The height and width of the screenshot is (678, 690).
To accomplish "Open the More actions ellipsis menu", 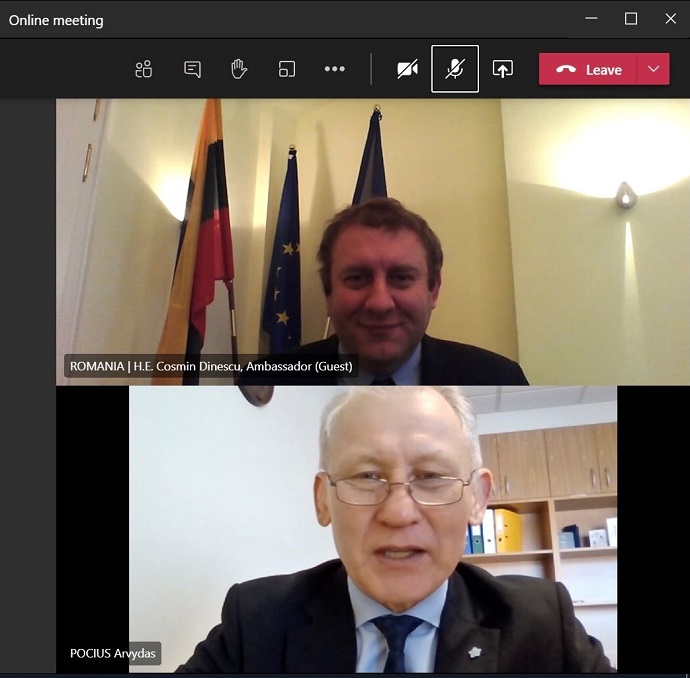I will tap(334, 69).
